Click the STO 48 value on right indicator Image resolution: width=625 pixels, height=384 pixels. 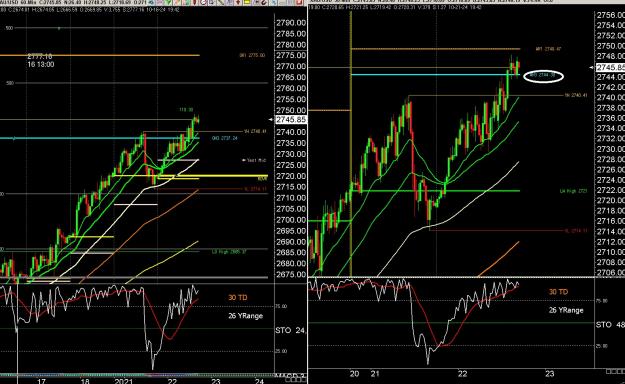tap(610, 325)
